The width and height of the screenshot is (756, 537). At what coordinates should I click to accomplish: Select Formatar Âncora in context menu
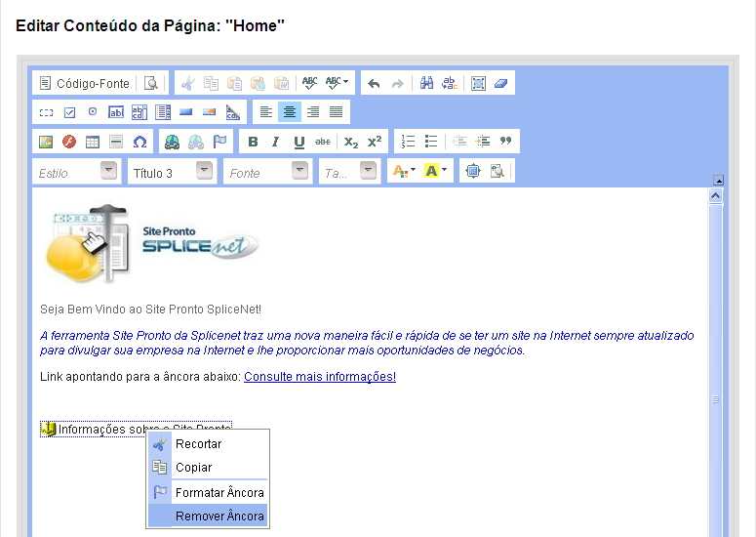(219, 492)
